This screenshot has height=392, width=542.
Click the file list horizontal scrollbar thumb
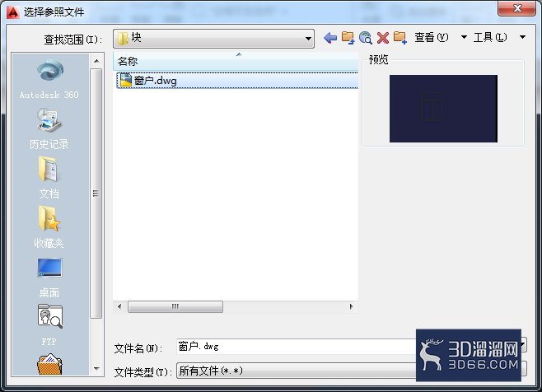click(175, 306)
